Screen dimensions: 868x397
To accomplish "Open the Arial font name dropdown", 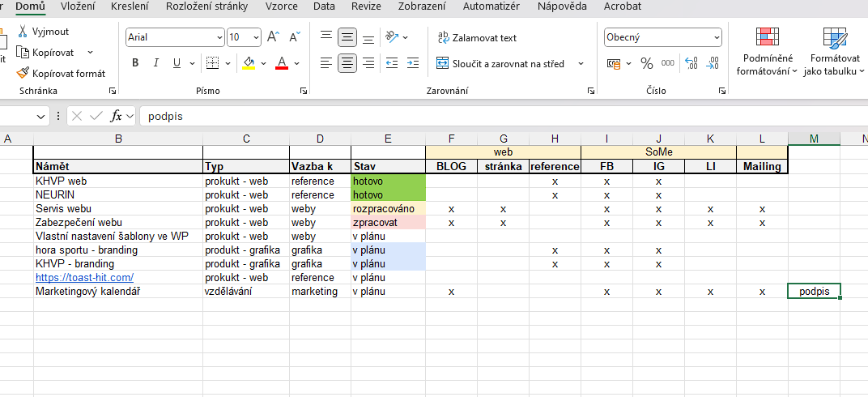I will pos(219,37).
